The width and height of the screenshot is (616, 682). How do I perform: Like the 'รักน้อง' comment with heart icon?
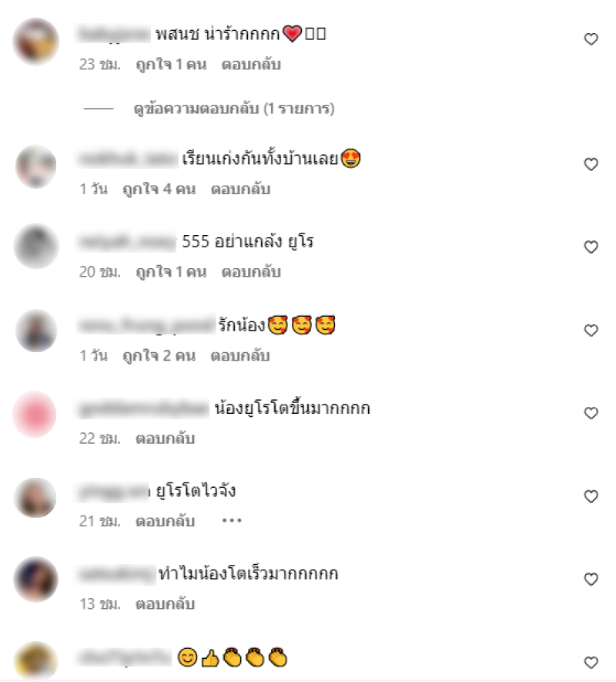(591, 331)
